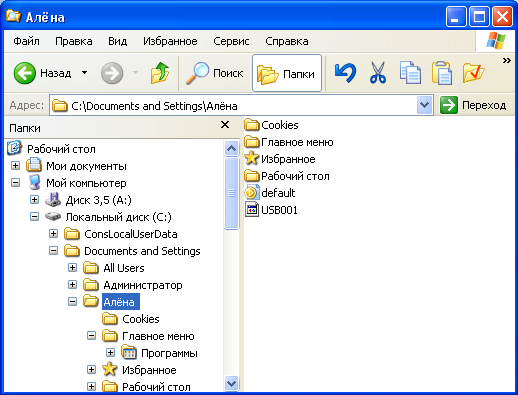Click the Copy toolbar icon
The height and width of the screenshot is (395, 518).
410,73
